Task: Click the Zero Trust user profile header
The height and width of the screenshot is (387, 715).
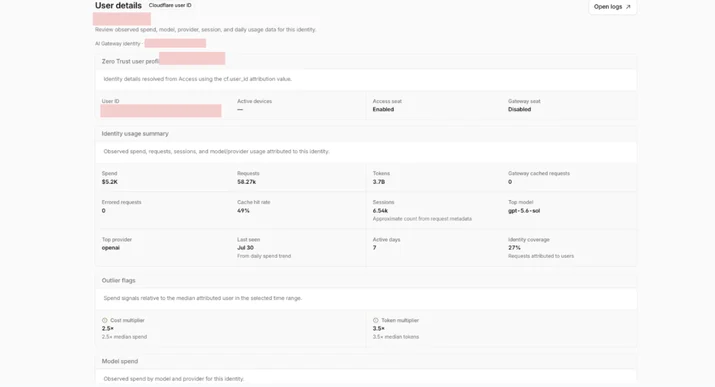Action: pyautogui.click(x=130, y=61)
